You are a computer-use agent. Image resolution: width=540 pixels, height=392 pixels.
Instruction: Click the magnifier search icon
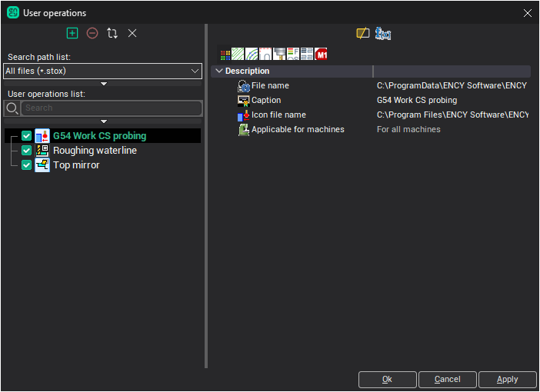coord(12,108)
